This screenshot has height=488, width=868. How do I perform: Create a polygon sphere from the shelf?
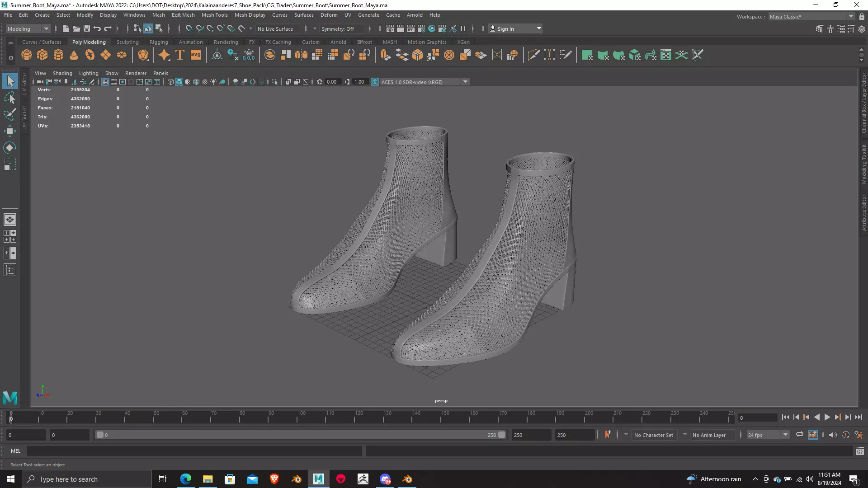pos(27,55)
